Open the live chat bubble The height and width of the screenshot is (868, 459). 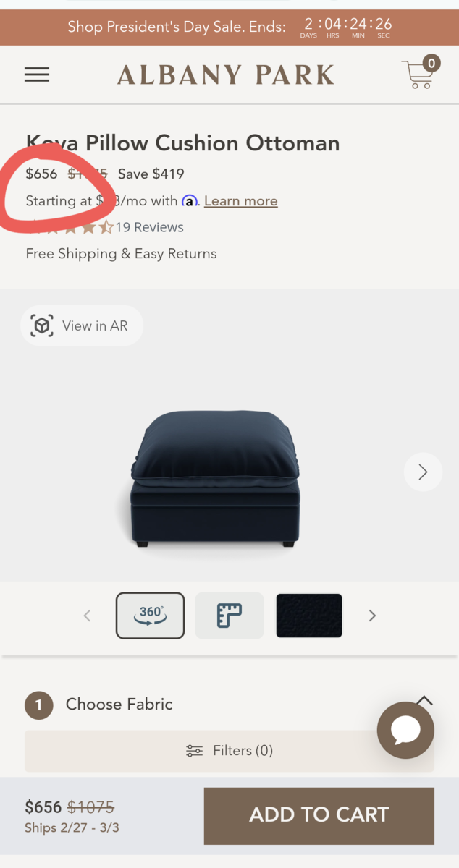pos(405,730)
